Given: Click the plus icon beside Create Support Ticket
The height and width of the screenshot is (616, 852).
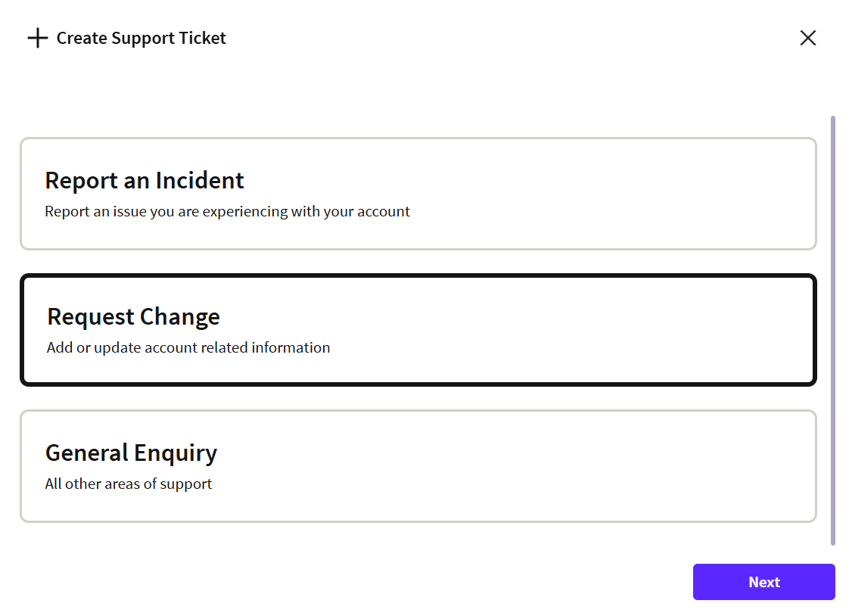Looking at the screenshot, I should click(x=37, y=38).
